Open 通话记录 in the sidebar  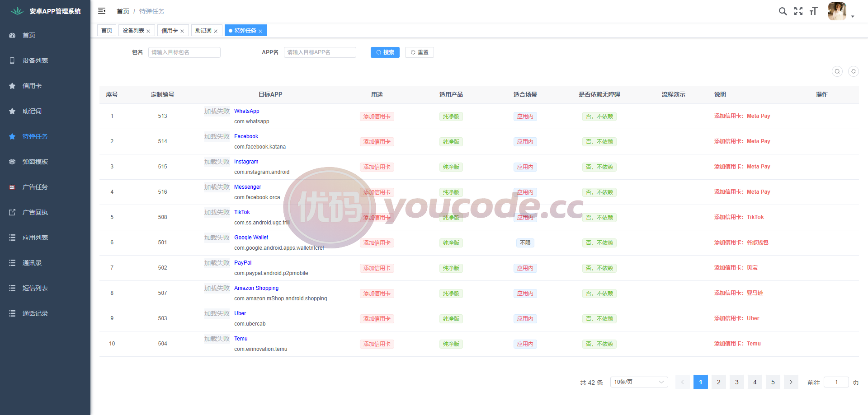click(45, 313)
